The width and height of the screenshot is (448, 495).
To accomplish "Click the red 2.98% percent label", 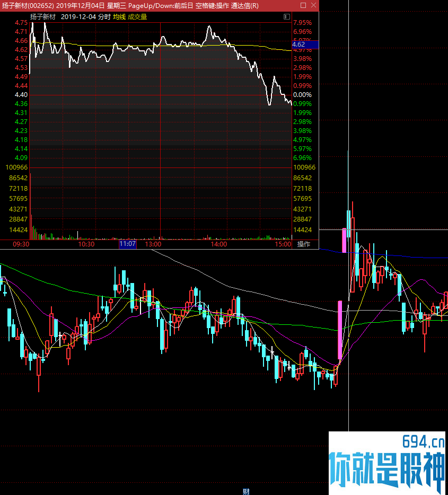I will point(302,67).
